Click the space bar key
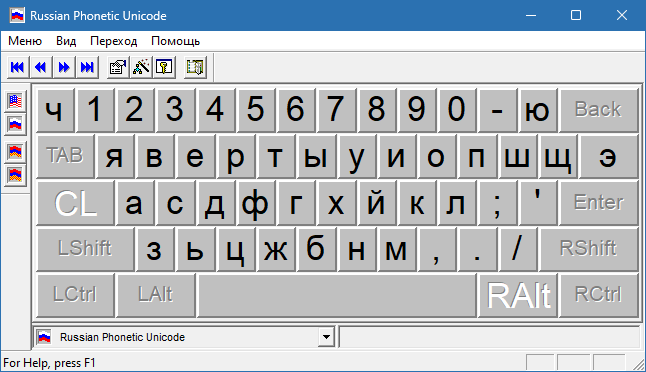 337,295
